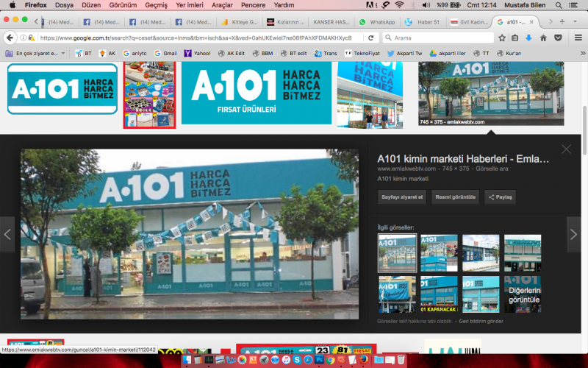
Task: Open a new tab with plus icon
Action: pos(562,22)
